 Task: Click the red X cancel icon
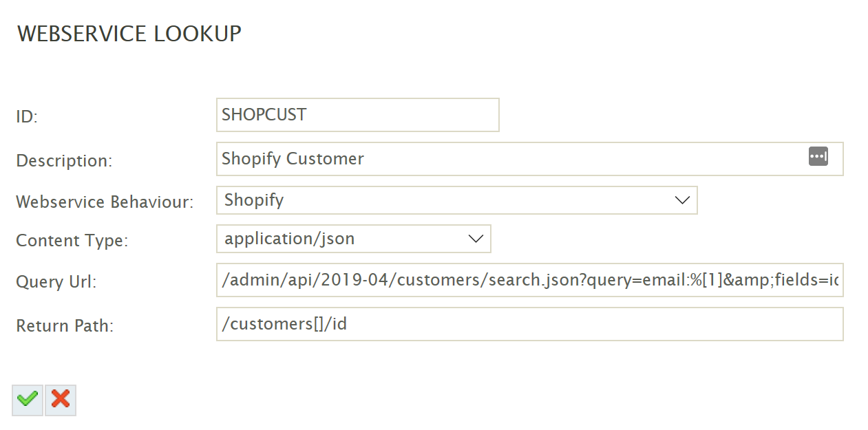point(61,400)
